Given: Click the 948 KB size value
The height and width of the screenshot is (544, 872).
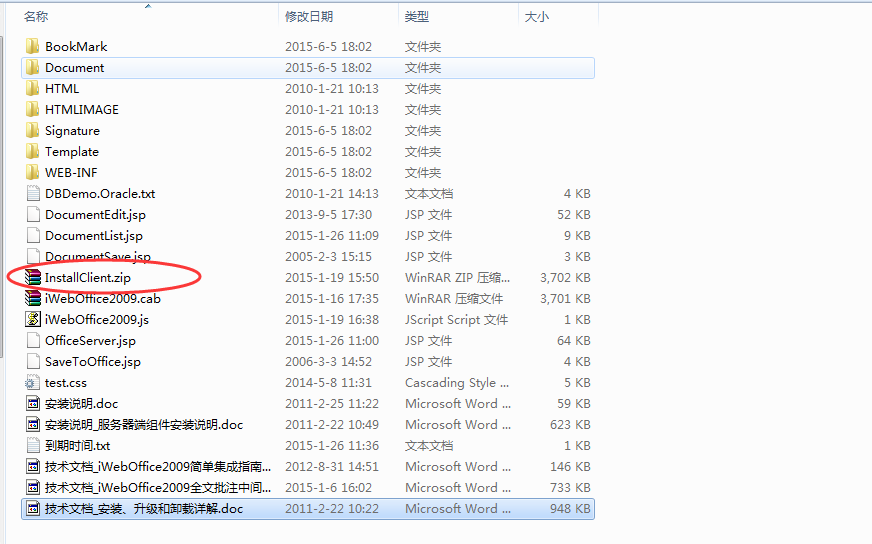Looking at the screenshot, I should pos(570,508).
